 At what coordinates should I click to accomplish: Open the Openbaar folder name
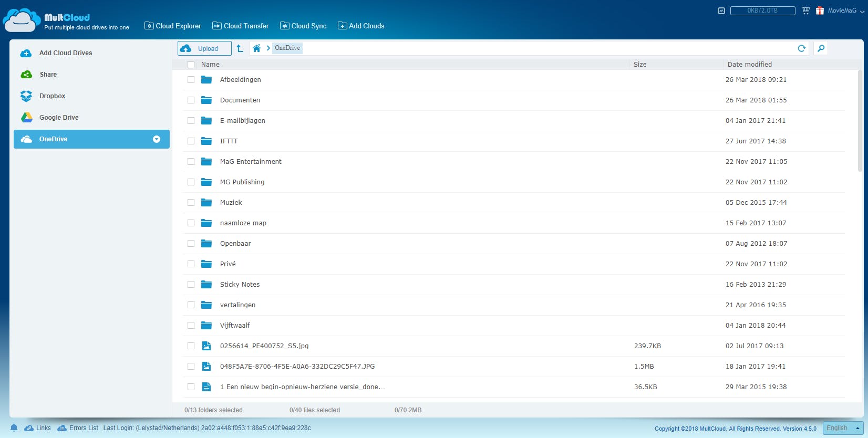235,244
